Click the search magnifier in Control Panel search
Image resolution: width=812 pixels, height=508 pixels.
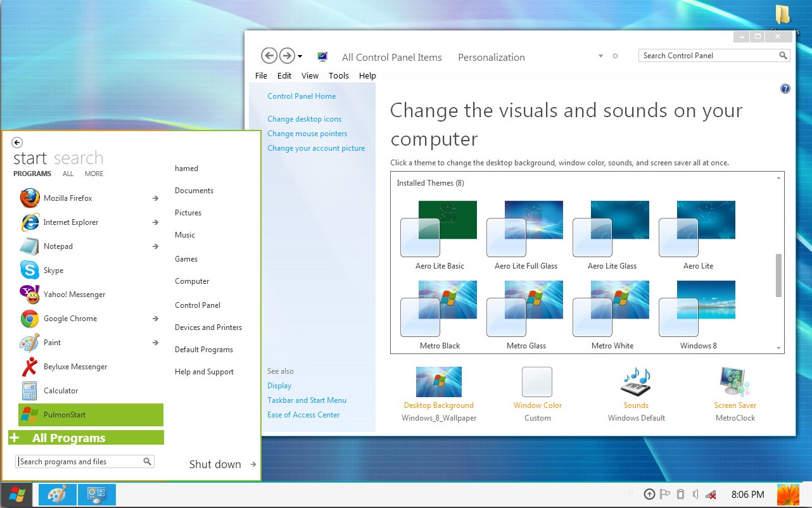[783, 56]
